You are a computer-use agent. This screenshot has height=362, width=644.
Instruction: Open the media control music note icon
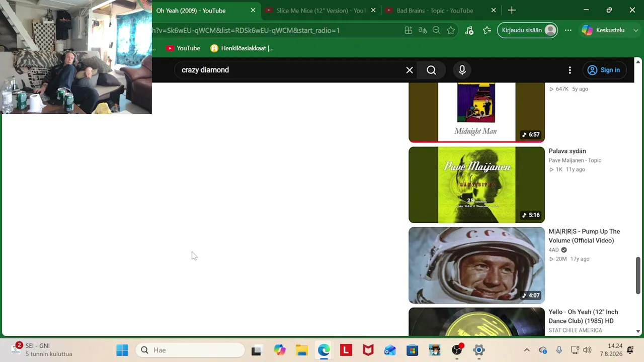click(x=469, y=30)
